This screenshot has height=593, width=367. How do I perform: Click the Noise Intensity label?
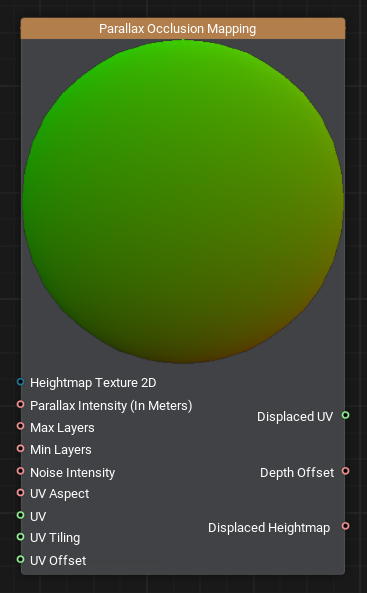click(73, 473)
